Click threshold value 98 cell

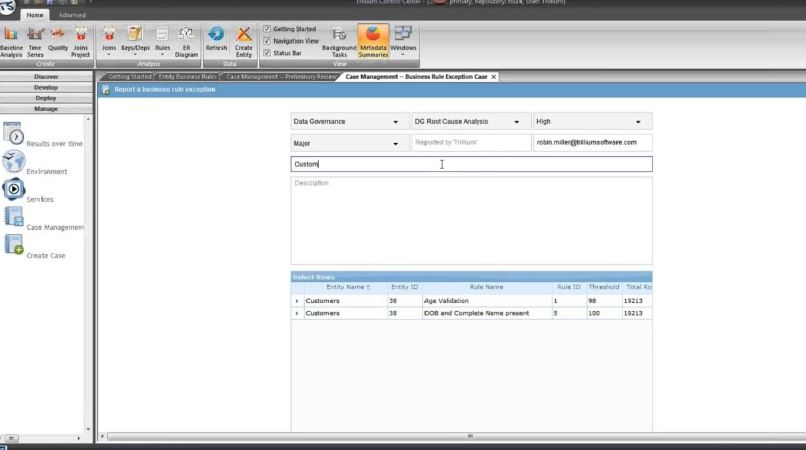(604, 301)
